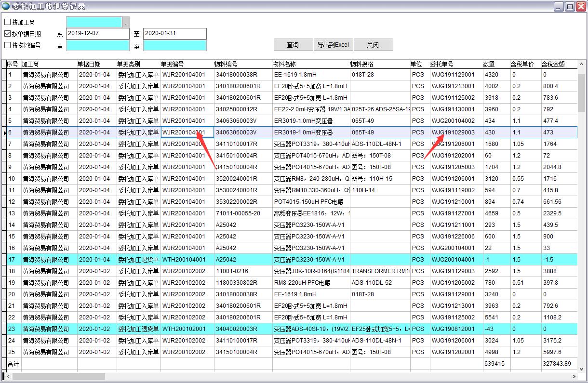Maximize the 委托加工收退货记录 window
The image size is (588, 383).
(570, 6)
